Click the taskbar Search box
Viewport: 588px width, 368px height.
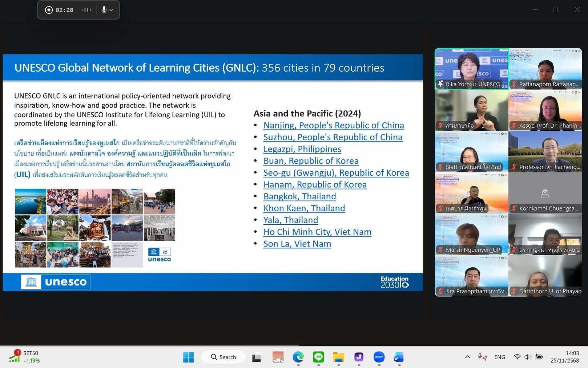[223, 357]
